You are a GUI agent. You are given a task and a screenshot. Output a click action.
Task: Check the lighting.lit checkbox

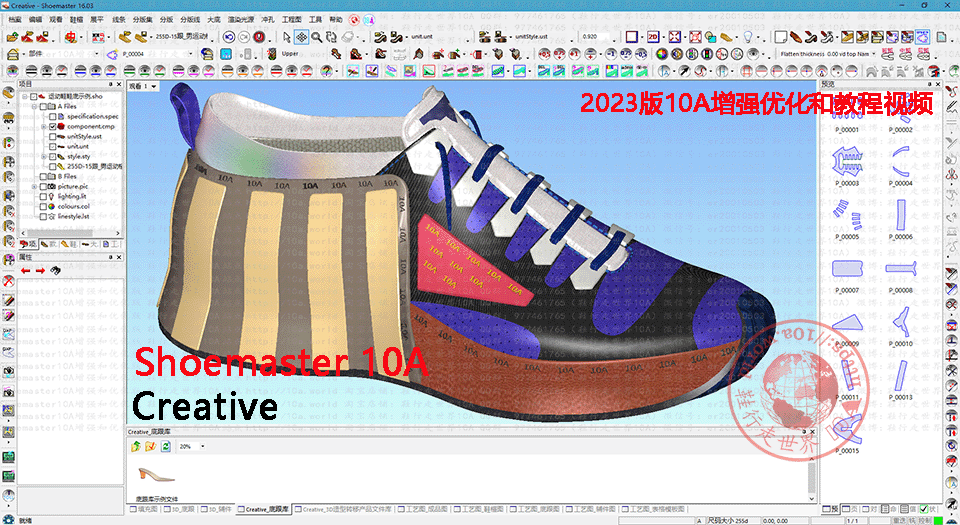click(43, 196)
